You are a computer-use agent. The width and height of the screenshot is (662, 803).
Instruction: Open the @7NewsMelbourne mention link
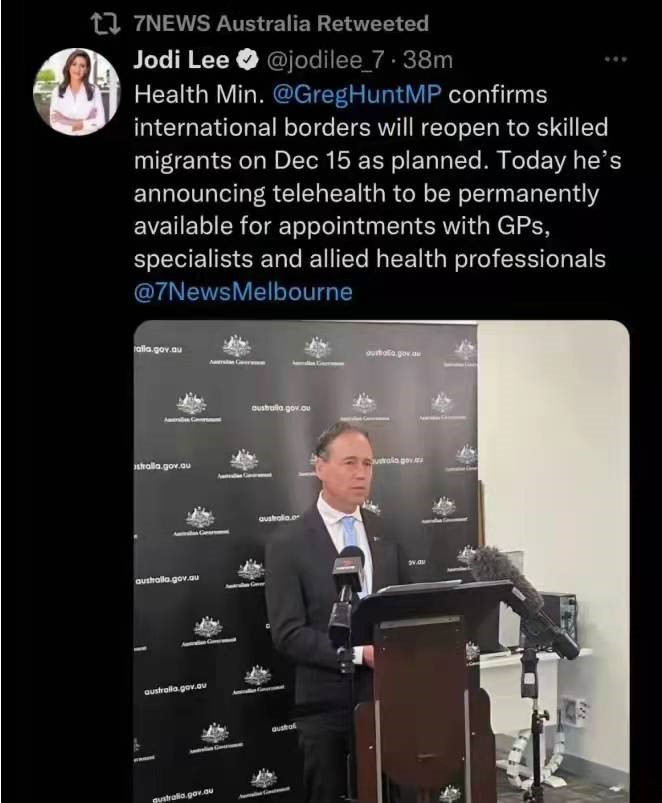click(243, 292)
